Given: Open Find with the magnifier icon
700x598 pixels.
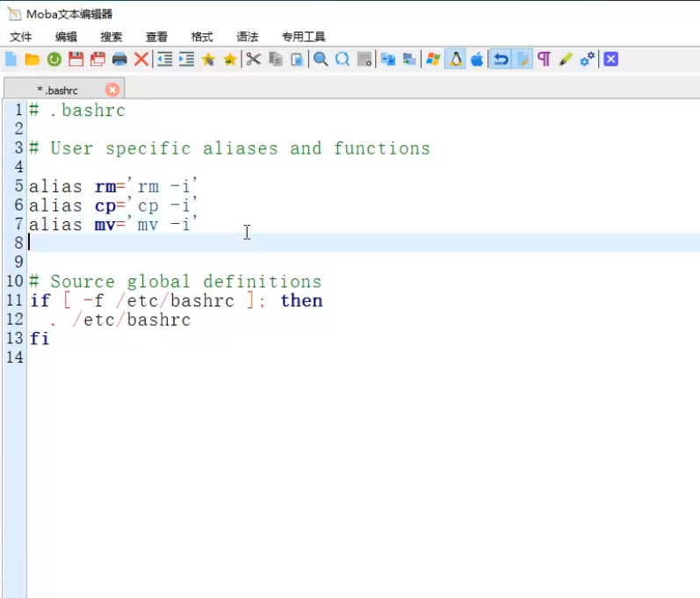Looking at the screenshot, I should tap(321, 60).
